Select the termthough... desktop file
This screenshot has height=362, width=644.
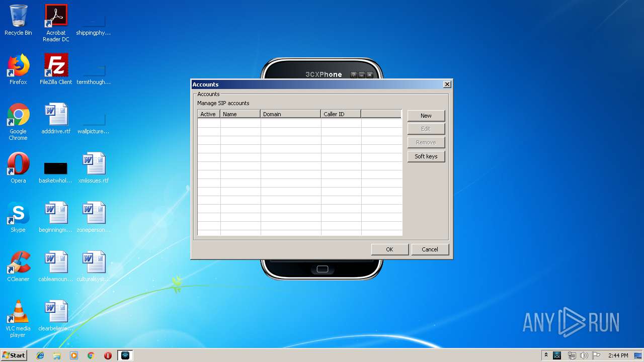tap(94, 74)
